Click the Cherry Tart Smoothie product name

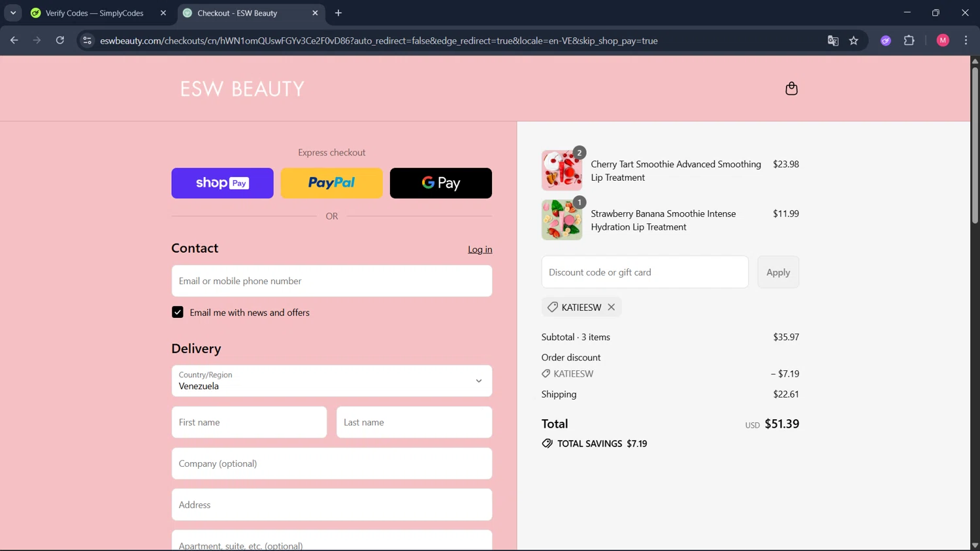tap(676, 170)
